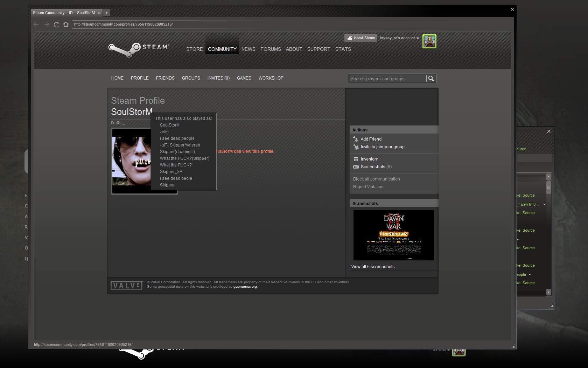Go to GROUPS tab
This screenshot has width=588, height=368.
tap(191, 78)
